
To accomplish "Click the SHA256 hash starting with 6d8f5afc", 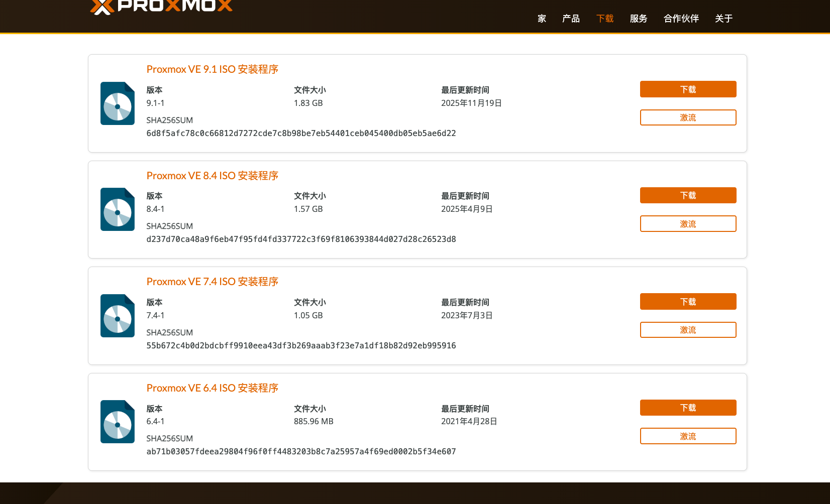I will pos(301,133).
